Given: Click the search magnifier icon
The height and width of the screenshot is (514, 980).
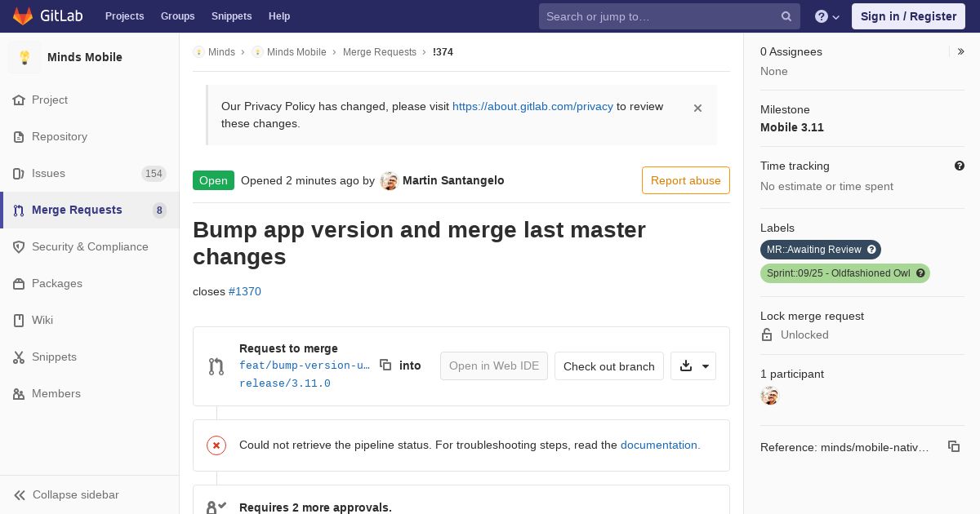Looking at the screenshot, I should [x=786, y=16].
